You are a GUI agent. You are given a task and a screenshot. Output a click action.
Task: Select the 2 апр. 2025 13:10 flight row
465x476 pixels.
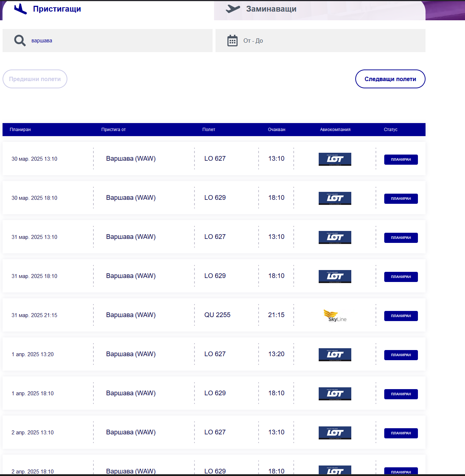214,432
